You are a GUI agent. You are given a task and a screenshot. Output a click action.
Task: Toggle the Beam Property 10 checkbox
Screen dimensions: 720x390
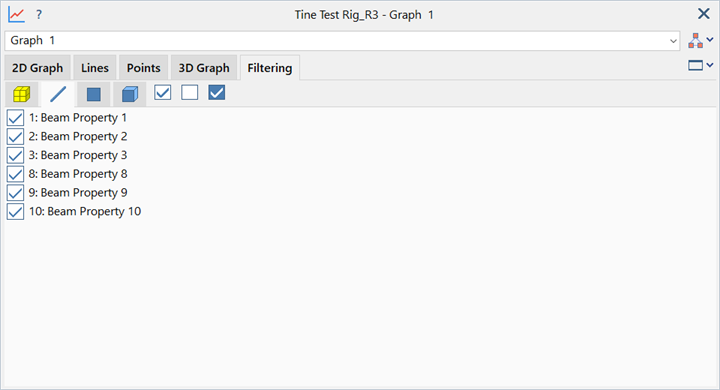point(15,212)
